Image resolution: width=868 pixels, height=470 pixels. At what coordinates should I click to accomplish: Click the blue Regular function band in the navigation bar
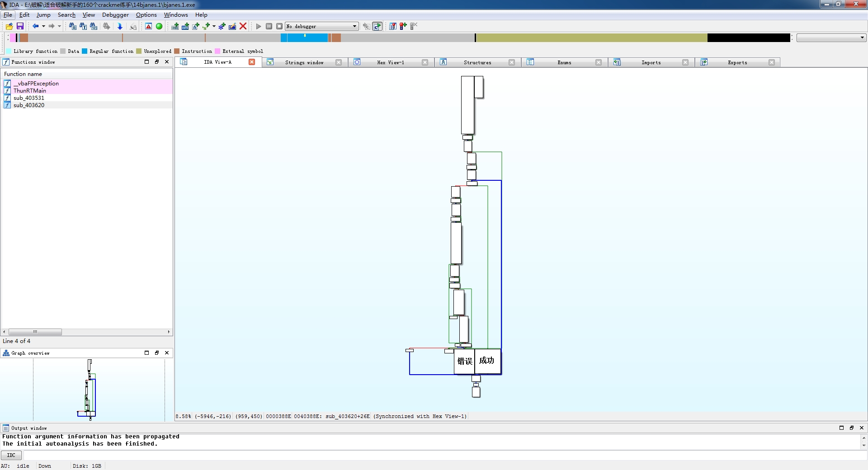[307, 38]
